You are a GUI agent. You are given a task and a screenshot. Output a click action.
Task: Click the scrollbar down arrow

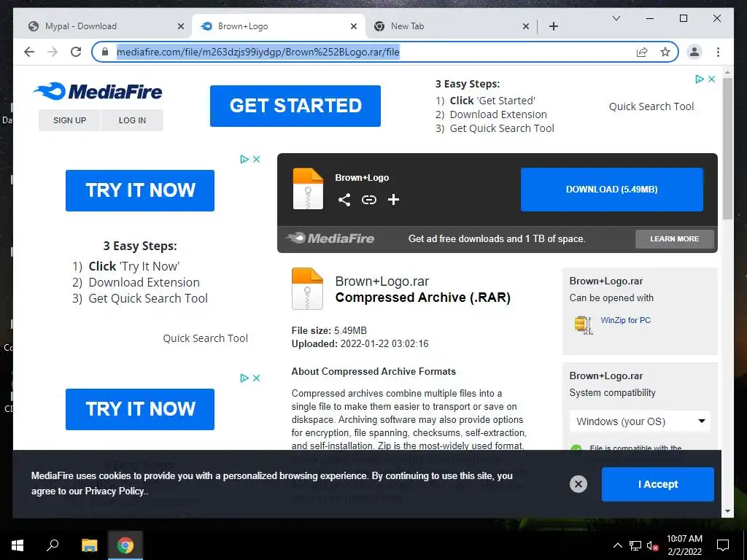tap(727, 511)
